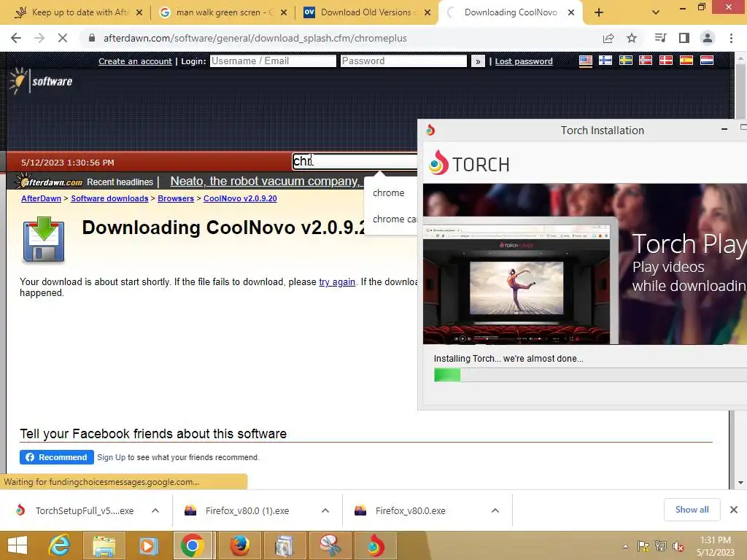
Task: Expand options for Firefox_v80.0 (1).exe download
Action: 325,510
